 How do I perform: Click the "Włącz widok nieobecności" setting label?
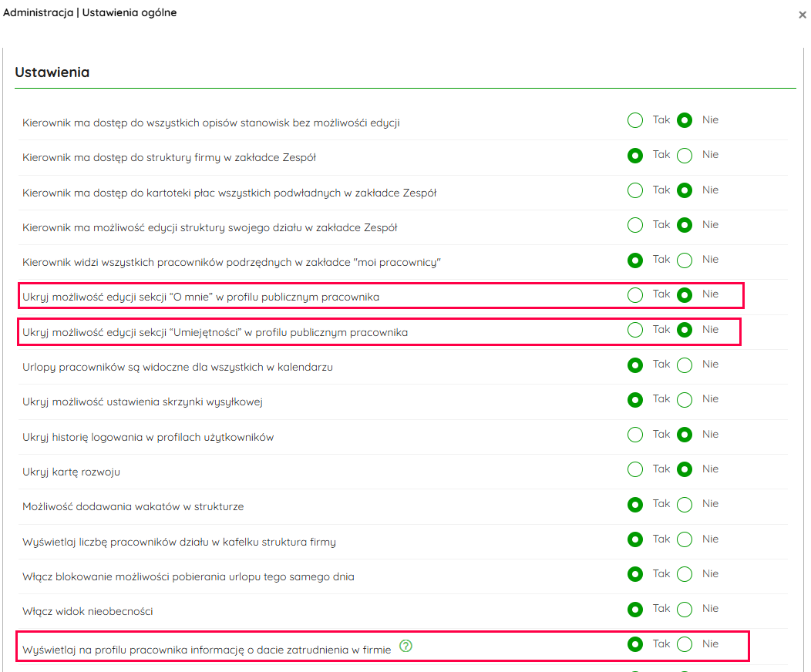point(88,611)
